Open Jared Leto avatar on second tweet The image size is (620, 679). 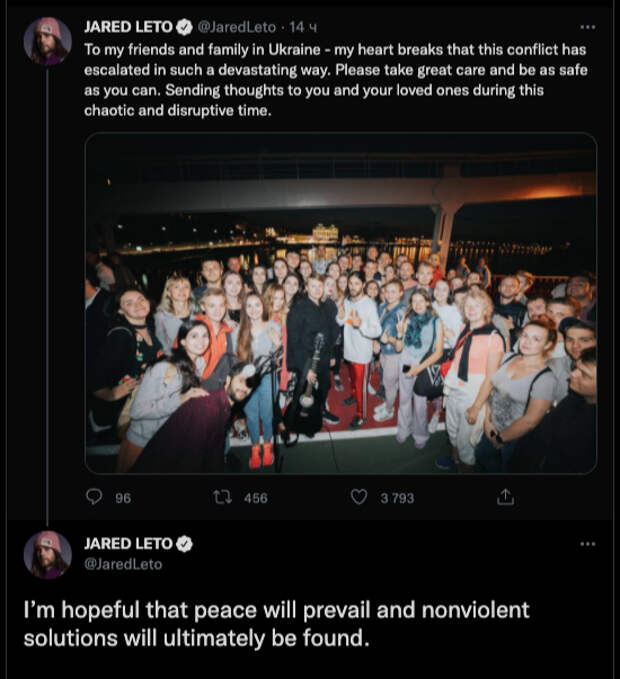(48, 555)
